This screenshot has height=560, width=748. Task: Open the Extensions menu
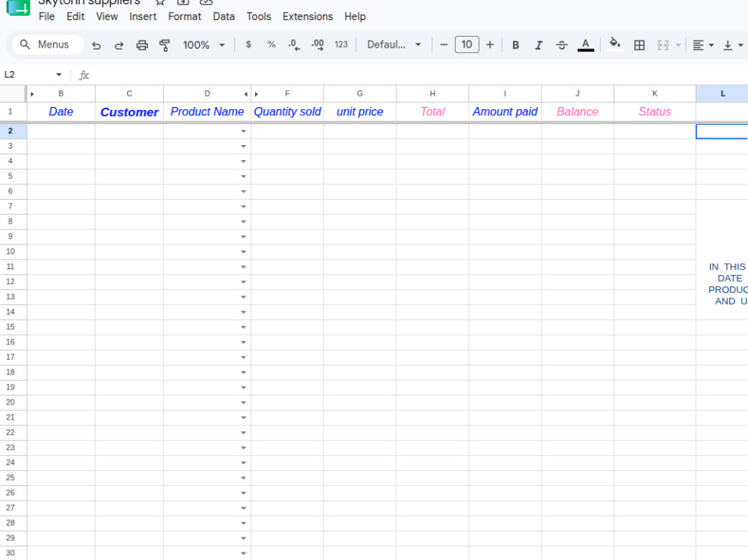tap(307, 16)
